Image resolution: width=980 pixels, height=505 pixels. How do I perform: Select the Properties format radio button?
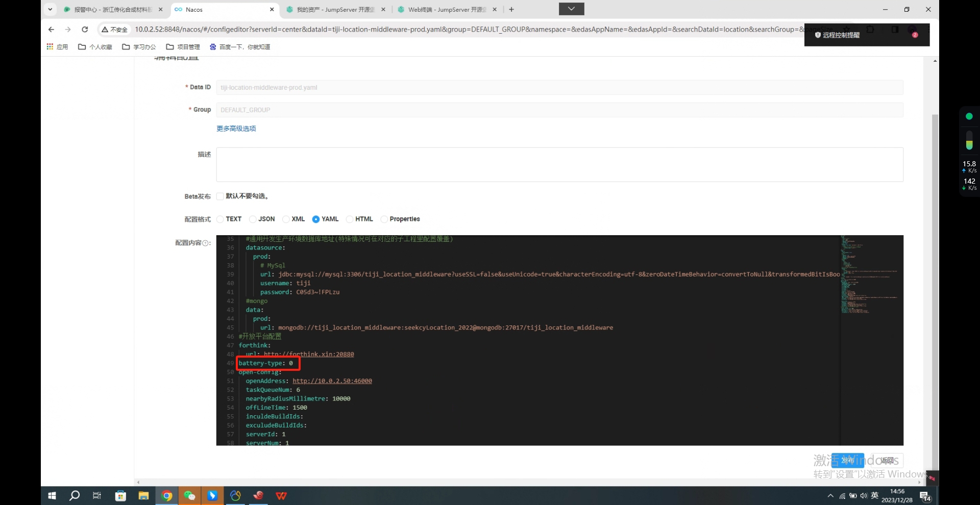pos(384,219)
